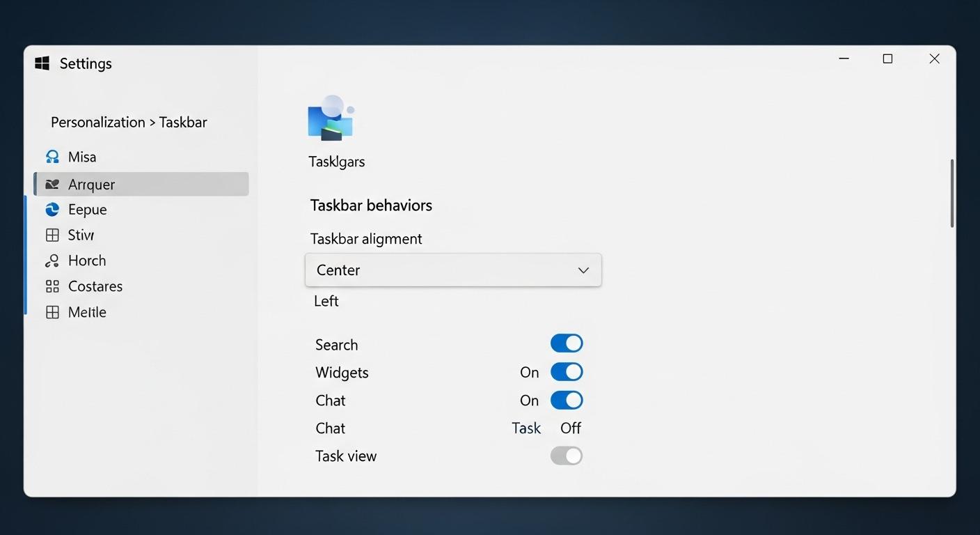The height and width of the screenshot is (535, 980).
Task: Open the Eepue browser icon in the sidebar
Action: 53,209
